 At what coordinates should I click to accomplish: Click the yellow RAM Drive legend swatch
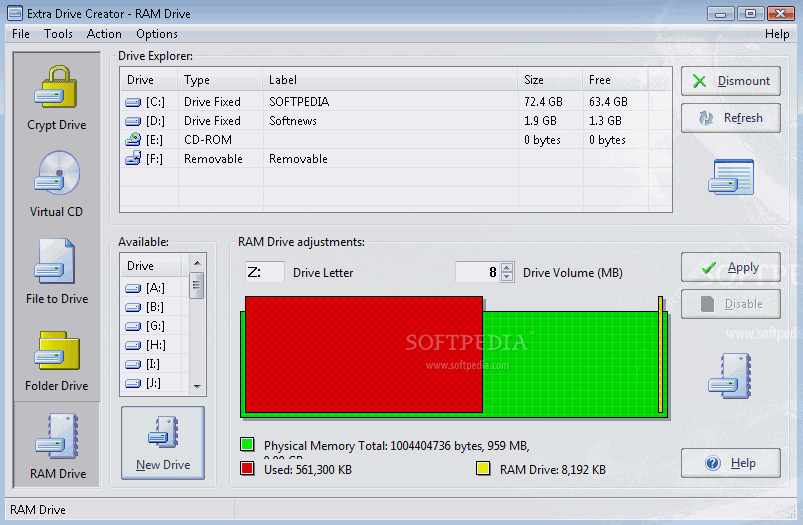tap(483, 468)
